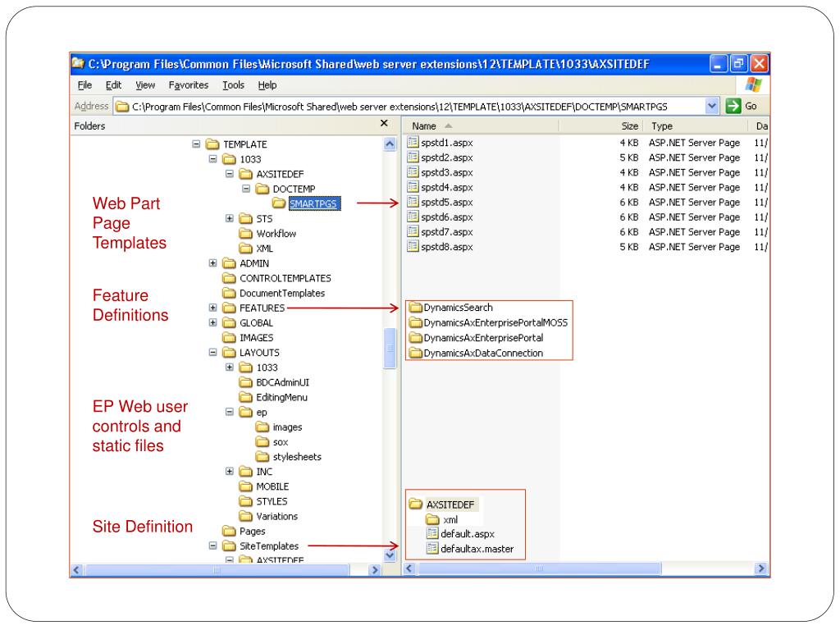Collapse the LAYOUTS tree node
The width and height of the screenshot is (840, 630).
click(212, 353)
